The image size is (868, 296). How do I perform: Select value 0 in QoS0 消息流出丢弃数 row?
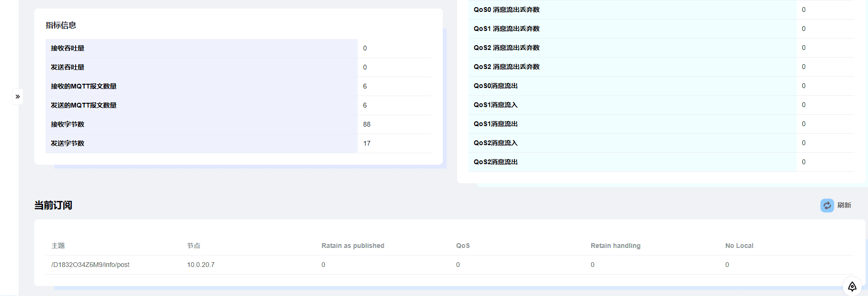click(804, 10)
